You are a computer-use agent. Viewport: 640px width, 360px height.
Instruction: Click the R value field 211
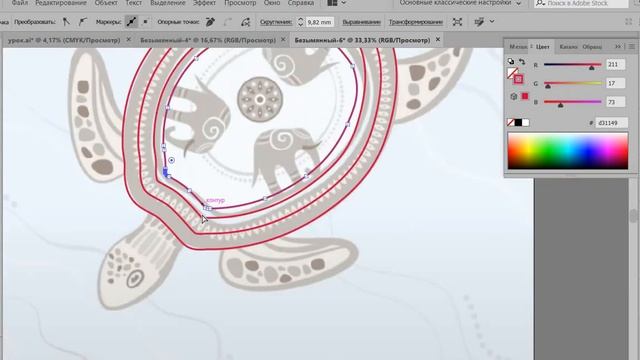615,64
